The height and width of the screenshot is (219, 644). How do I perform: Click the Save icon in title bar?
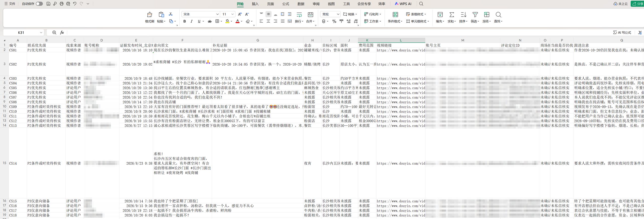tap(48, 4)
